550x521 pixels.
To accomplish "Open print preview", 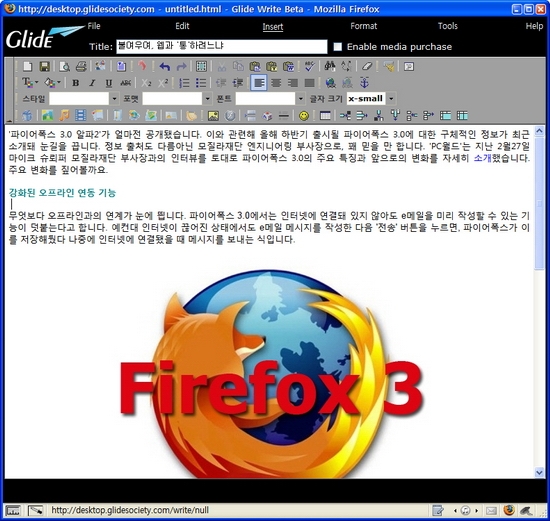I will [x=65, y=66].
